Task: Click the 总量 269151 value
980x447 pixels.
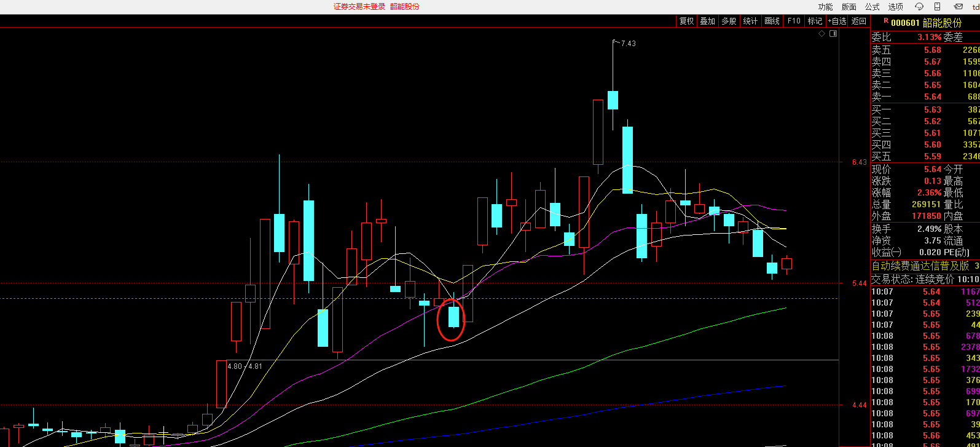Action: (927, 205)
